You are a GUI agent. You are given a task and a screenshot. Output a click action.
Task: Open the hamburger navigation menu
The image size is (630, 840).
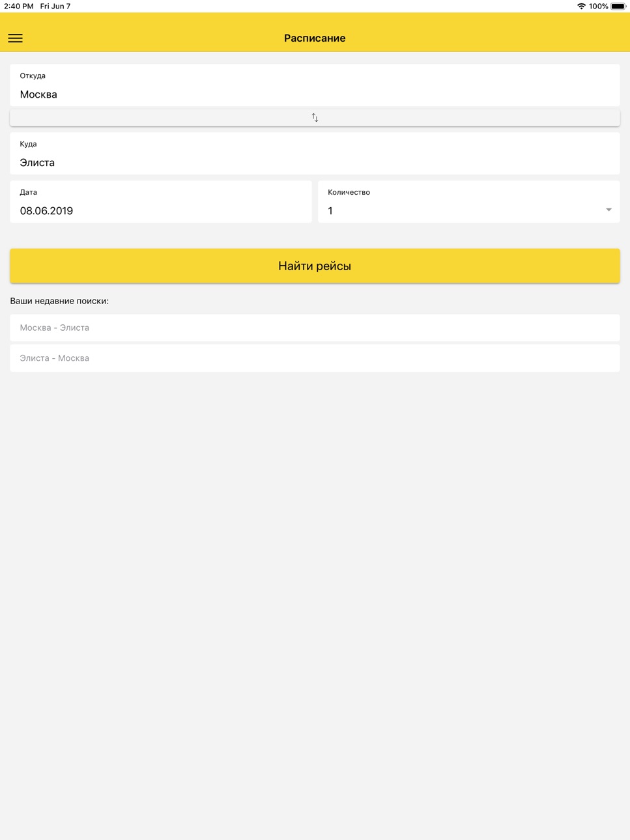pyautogui.click(x=15, y=38)
